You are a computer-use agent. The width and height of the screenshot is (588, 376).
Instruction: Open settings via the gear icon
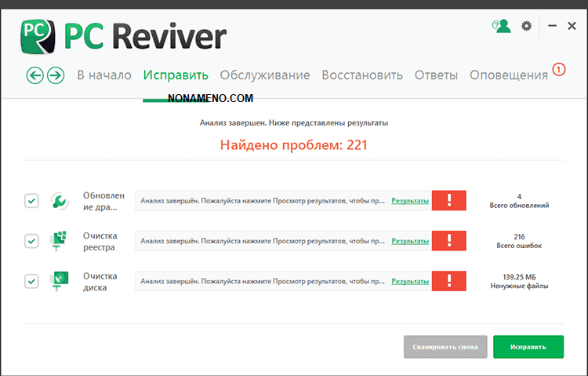526,26
